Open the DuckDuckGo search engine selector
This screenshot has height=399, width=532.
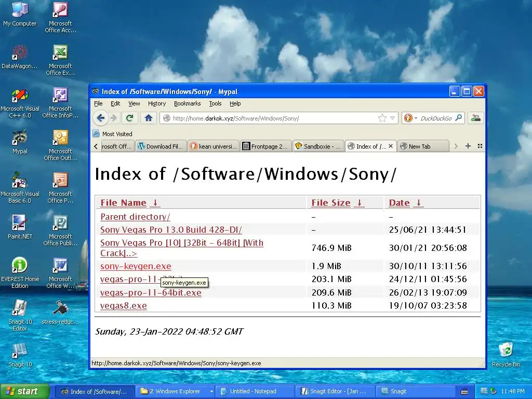tap(410, 118)
